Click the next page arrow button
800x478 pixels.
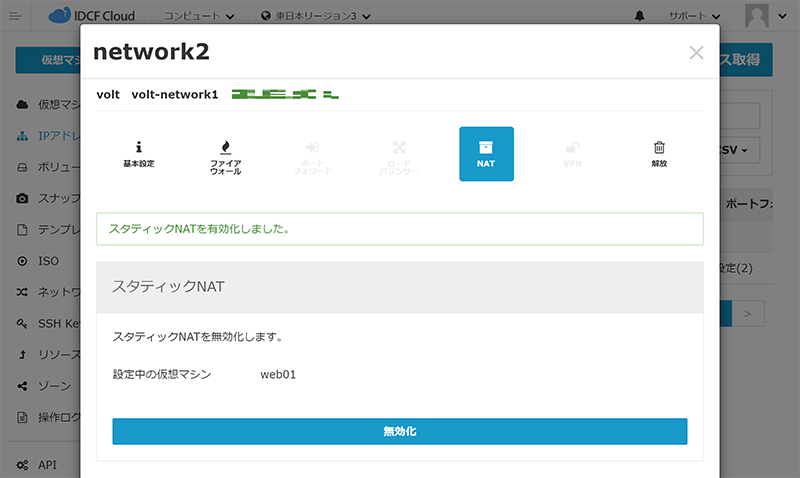tap(752, 313)
